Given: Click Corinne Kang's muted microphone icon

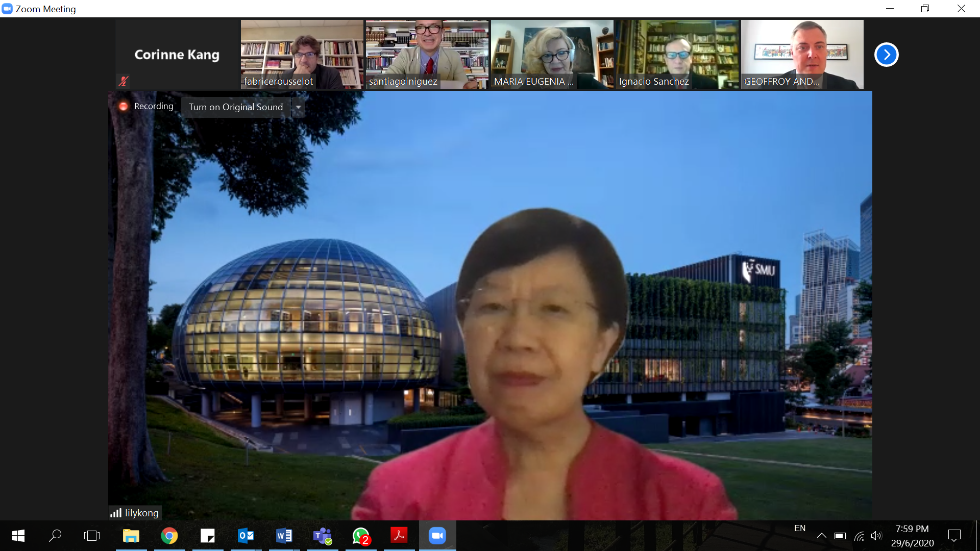Looking at the screenshot, I should tap(123, 81).
